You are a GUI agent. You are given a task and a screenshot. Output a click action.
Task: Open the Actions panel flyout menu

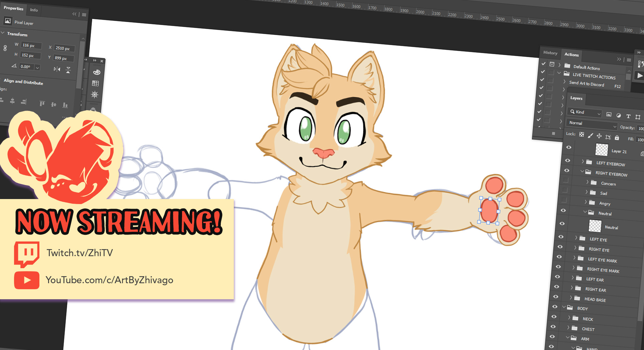point(629,60)
